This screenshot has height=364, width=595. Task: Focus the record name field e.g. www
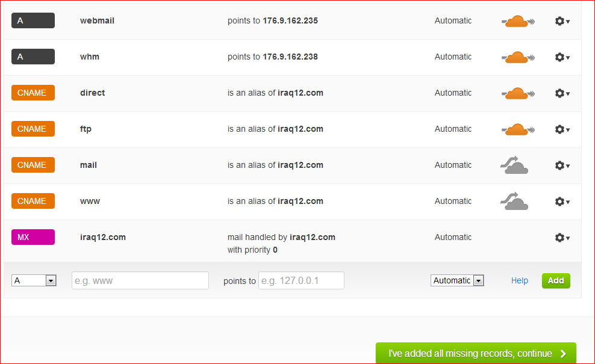coord(140,280)
